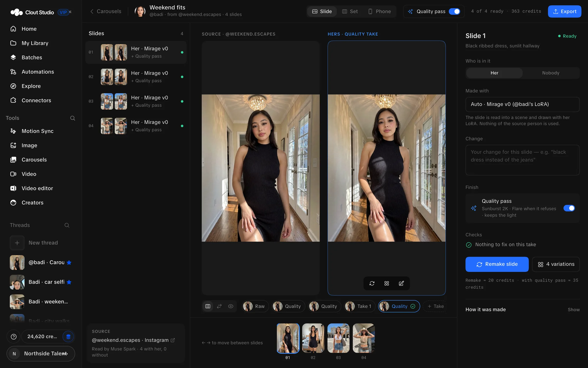Go back to Carousels
The image size is (588, 368).
click(x=106, y=11)
